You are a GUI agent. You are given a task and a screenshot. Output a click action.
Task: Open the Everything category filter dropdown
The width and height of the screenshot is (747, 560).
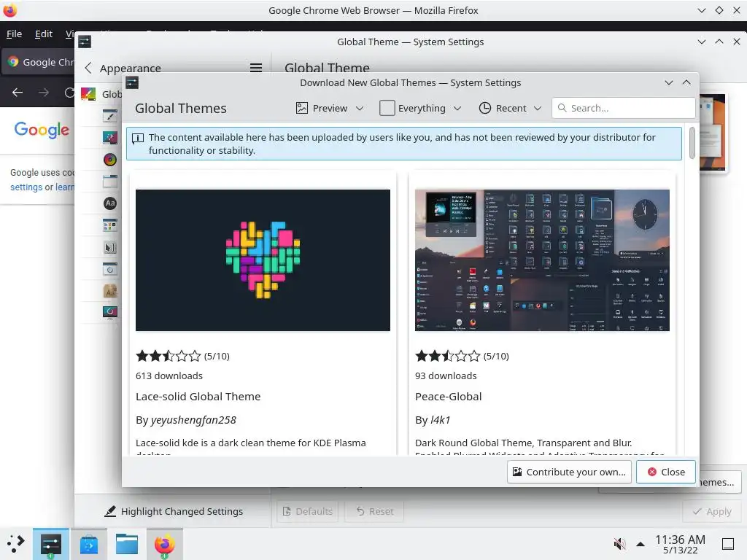click(421, 108)
